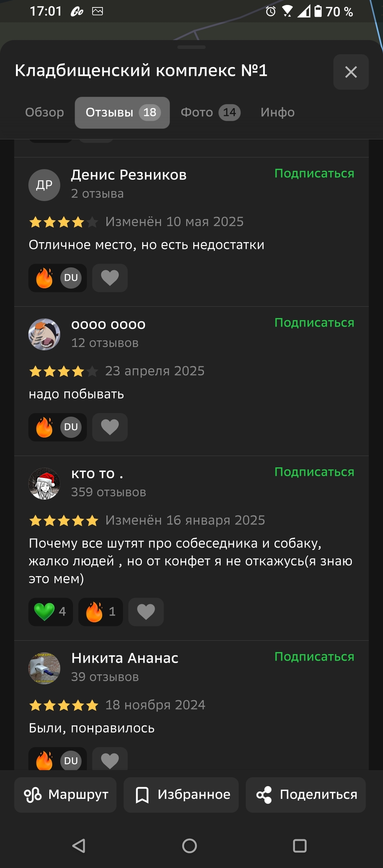Add grey heart reaction under кто то's review
The width and height of the screenshot is (383, 868).
146,612
